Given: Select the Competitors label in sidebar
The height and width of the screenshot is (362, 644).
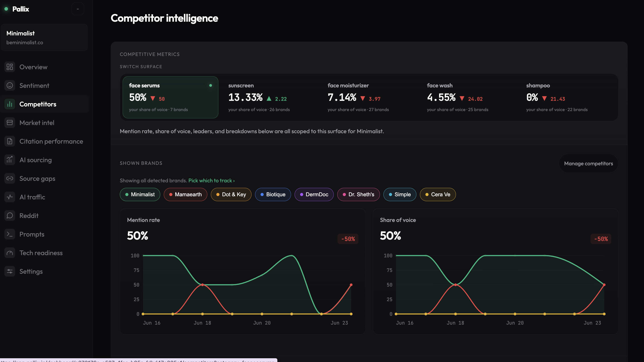Looking at the screenshot, I should (38, 104).
